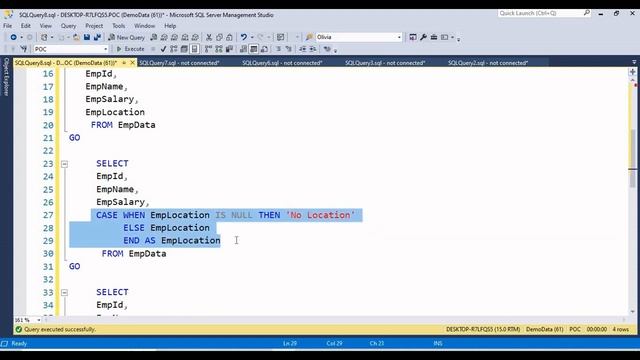Click the Save file icon
640x360 pixels.
point(87,37)
